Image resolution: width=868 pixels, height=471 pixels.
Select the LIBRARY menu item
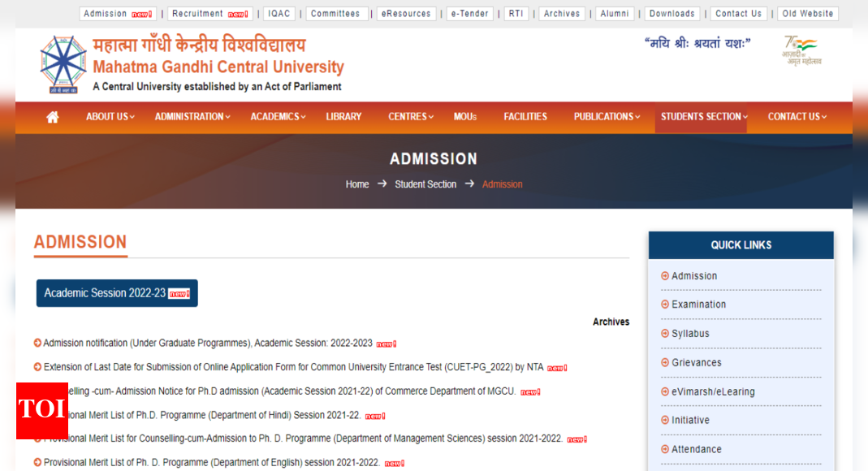(x=343, y=117)
